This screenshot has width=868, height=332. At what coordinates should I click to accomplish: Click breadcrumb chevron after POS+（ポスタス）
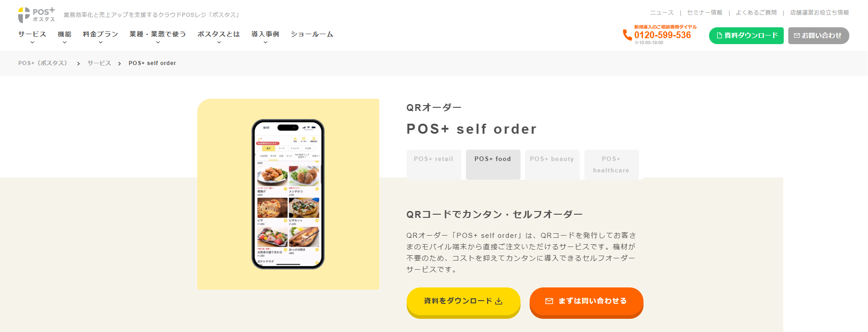78,64
